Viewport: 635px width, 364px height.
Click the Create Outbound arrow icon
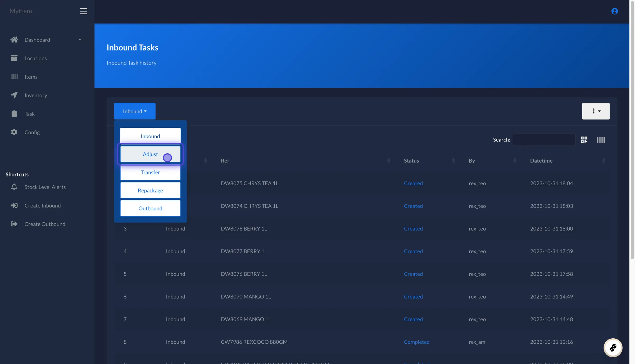pos(14,224)
